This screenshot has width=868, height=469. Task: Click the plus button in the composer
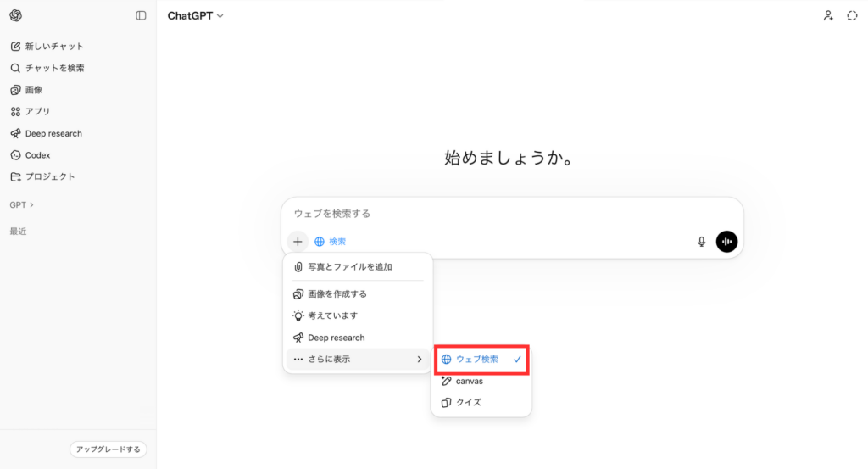(298, 242)
